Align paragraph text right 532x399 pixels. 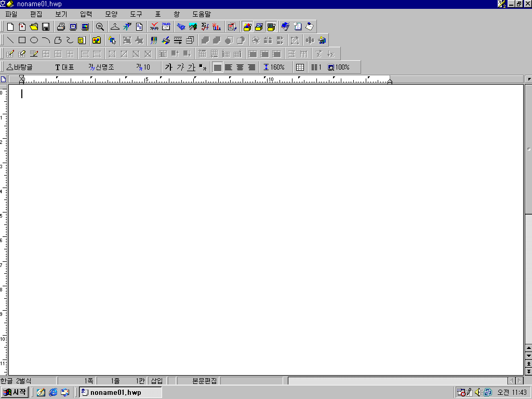click(x=251, y=67)
